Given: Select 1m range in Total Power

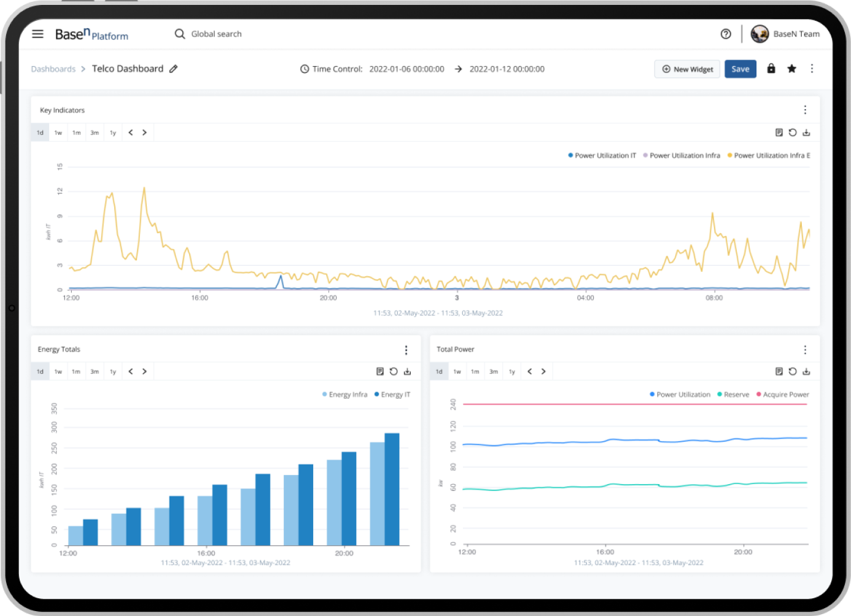Looking at the screenshot, I should point(475,371).
